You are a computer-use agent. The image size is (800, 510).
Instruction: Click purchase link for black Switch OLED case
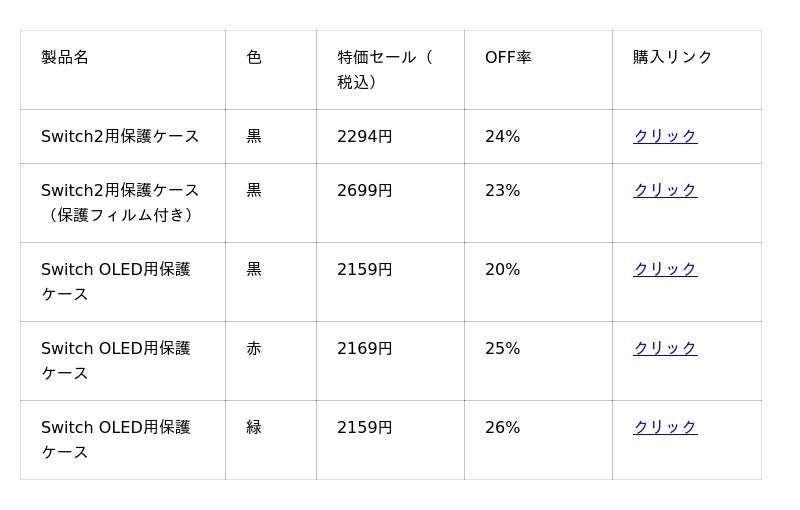pyautogui.click(x=664, y=269)
